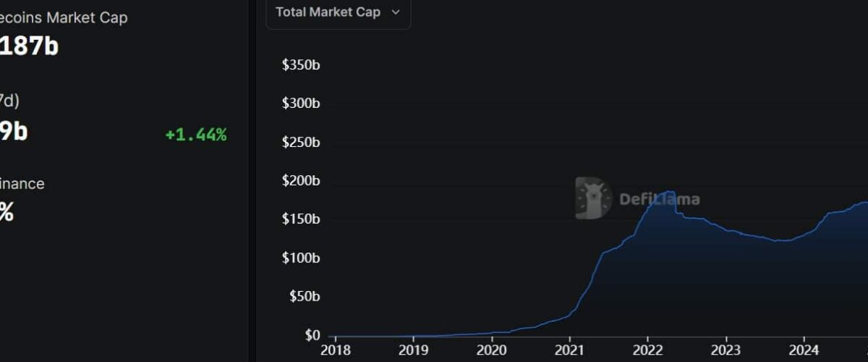868x362 pixels.
Task: Select the 2019 marker on the time axis
Action: pos(413,351)
